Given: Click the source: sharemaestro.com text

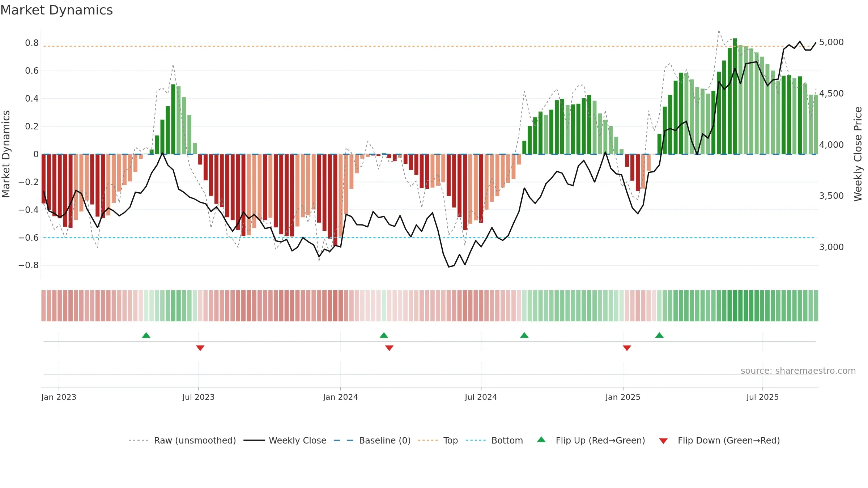Looking at the screenshot, I should tap(798, 371).
